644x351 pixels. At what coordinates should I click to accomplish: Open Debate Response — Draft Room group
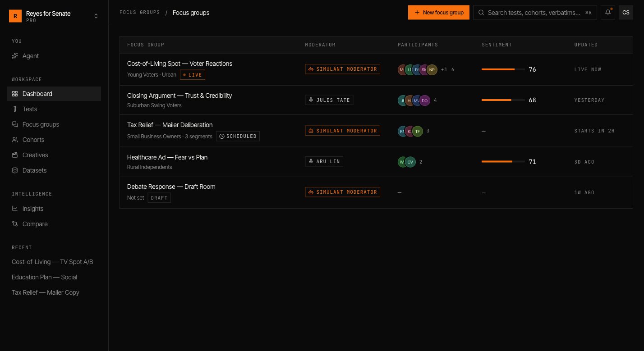(171, 187)
